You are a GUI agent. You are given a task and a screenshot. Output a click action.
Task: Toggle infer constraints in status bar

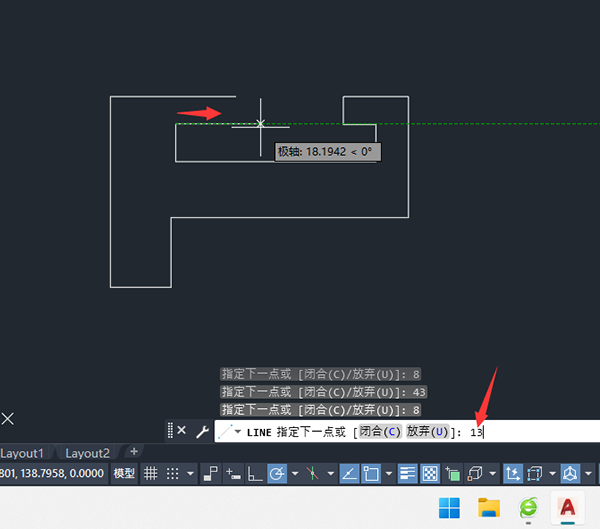(x=210, y=473)
